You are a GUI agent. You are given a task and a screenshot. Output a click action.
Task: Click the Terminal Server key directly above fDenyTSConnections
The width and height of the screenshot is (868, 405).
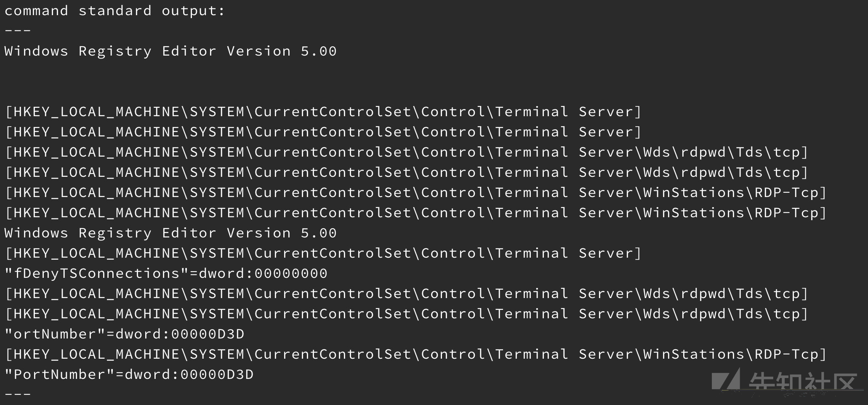click(x=323, y=253)
